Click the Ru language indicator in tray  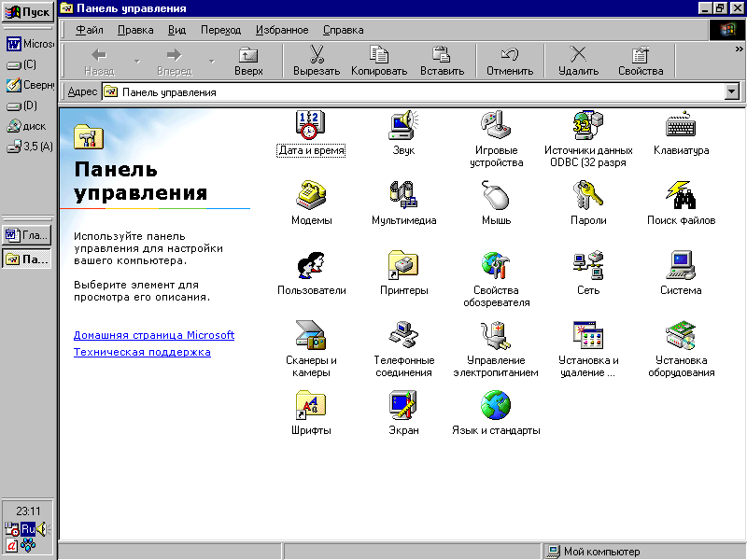click(28, 528)
